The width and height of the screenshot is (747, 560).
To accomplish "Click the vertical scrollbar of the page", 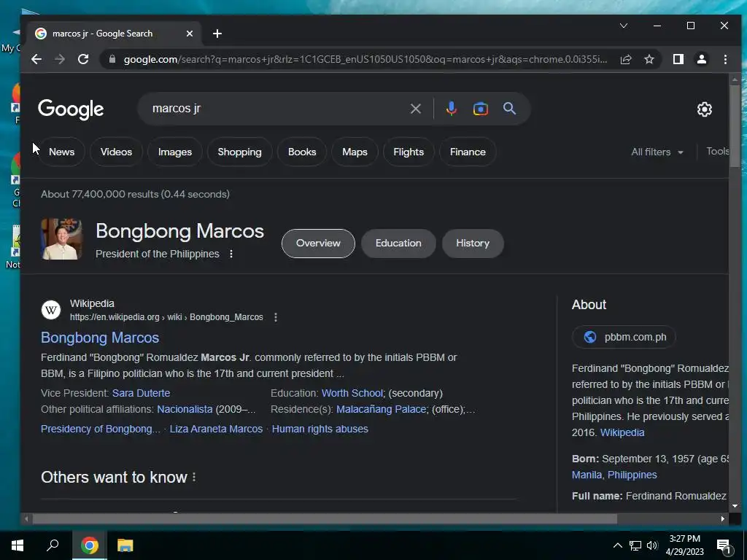I will 735,125.
